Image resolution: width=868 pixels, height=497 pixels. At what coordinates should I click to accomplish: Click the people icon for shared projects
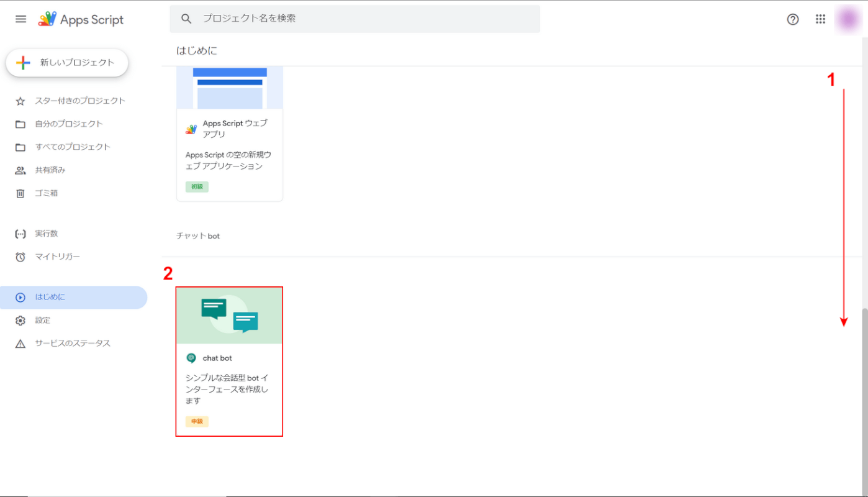(x=20, y=170)
